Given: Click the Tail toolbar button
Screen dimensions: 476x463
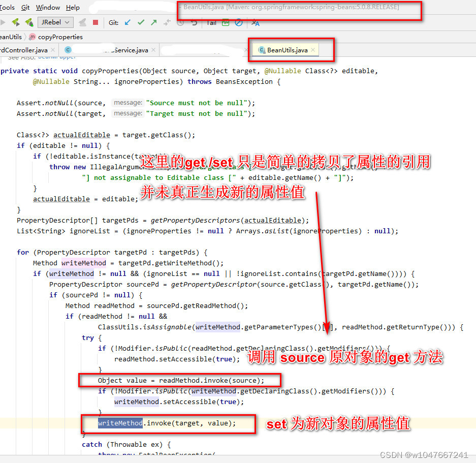Looking at the screenshot, I should (x=211, y=23).
